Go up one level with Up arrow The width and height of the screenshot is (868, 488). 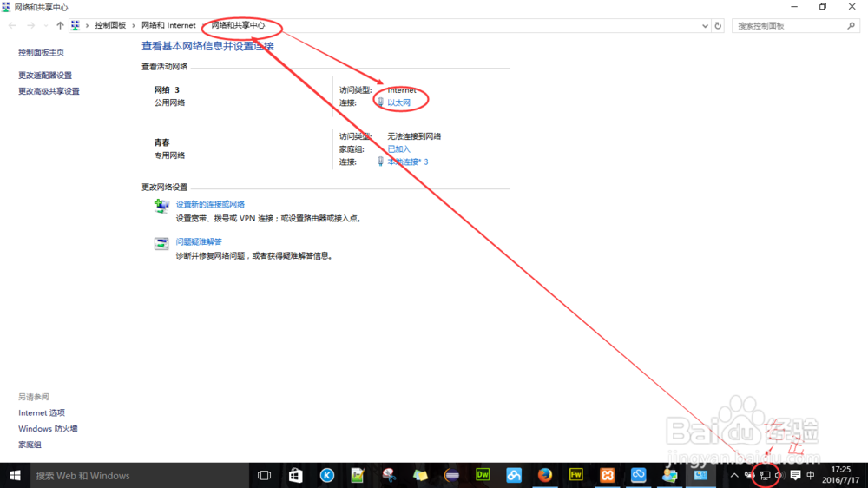point(61,25)
